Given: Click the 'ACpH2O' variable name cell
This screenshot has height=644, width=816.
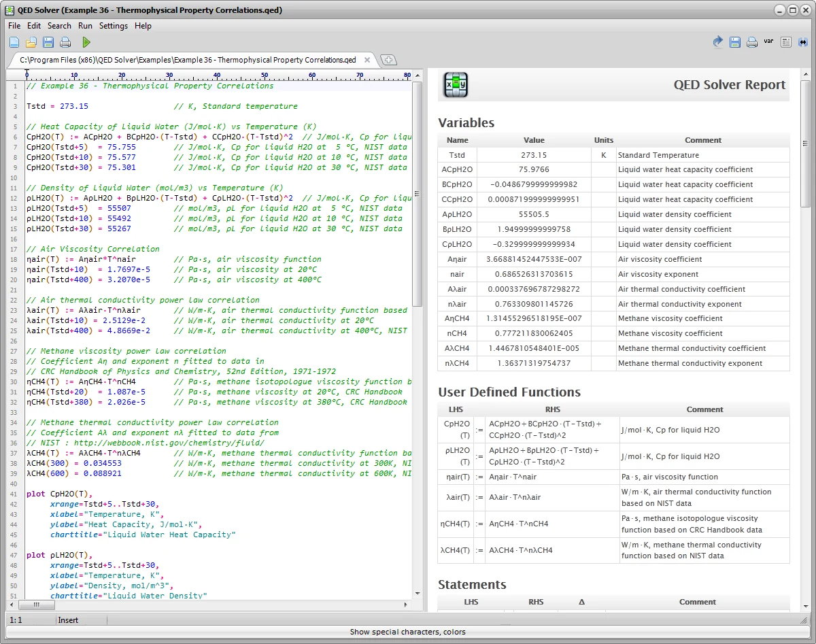Looking at the screenshot, I should pyautogui.click(x=457, y=170).
